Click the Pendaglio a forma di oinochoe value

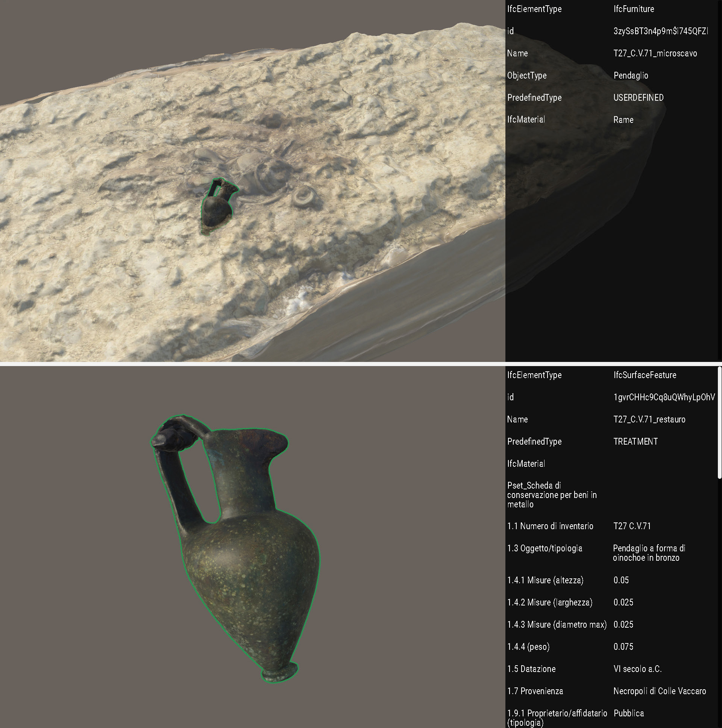pos(648,553)
